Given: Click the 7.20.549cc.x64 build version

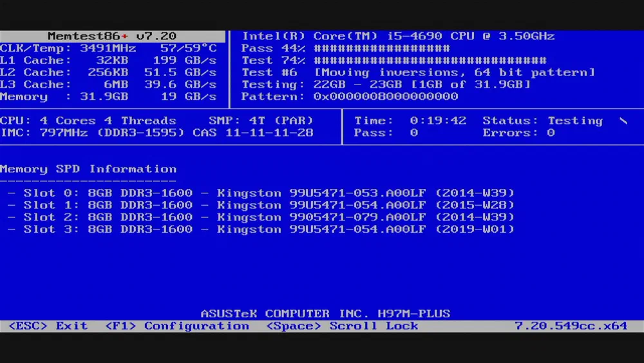Looking at the screenshot, I should point(571,326).
